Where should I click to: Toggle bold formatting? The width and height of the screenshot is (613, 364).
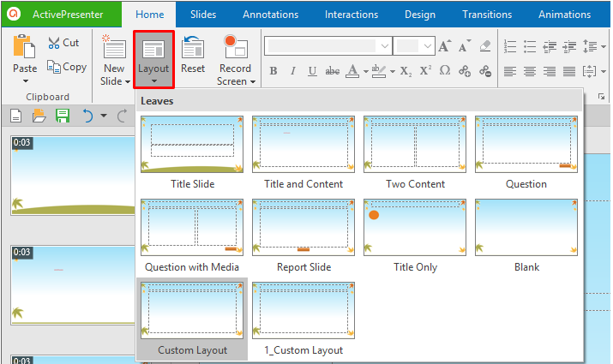pyautogui.click(x=273, y=71)
